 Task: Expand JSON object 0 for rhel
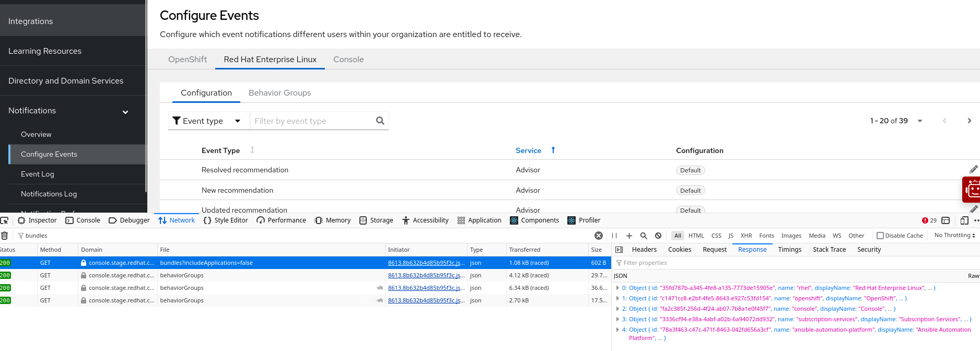coord(617,288)
